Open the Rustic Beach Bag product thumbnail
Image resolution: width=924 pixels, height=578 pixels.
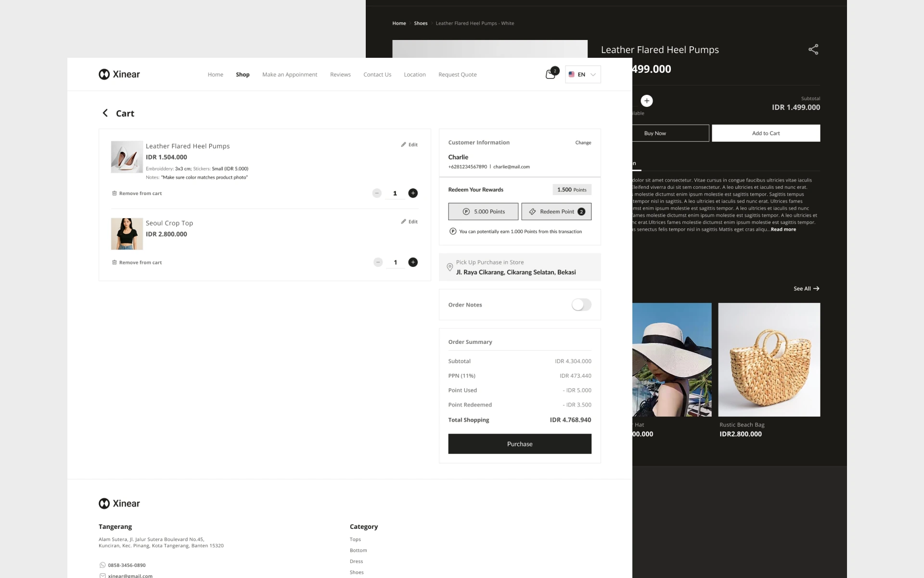769,360
